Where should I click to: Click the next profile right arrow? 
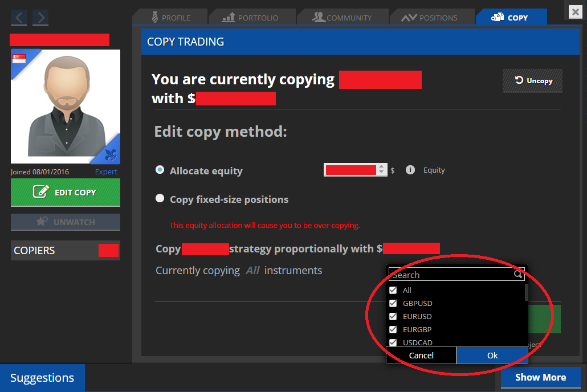[40, 18]
